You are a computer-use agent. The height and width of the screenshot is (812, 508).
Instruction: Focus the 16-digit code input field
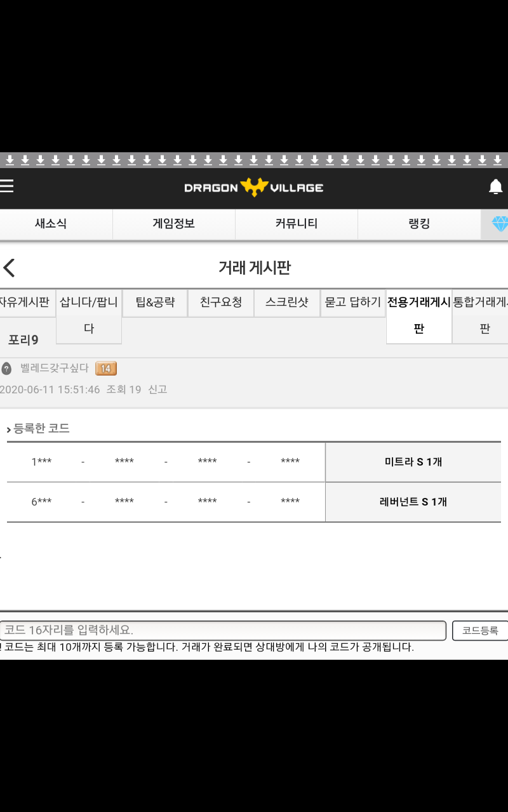[x=222, y=631]
